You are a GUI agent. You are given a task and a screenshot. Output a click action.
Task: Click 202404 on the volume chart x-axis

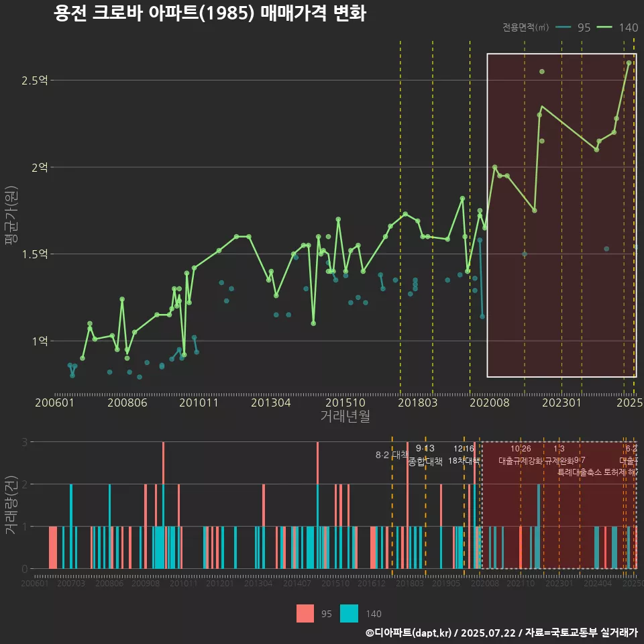point(598,583)
